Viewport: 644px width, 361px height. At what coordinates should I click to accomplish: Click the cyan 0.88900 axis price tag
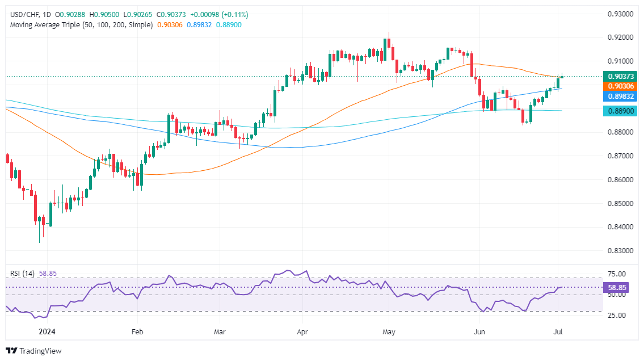point(620,111)
